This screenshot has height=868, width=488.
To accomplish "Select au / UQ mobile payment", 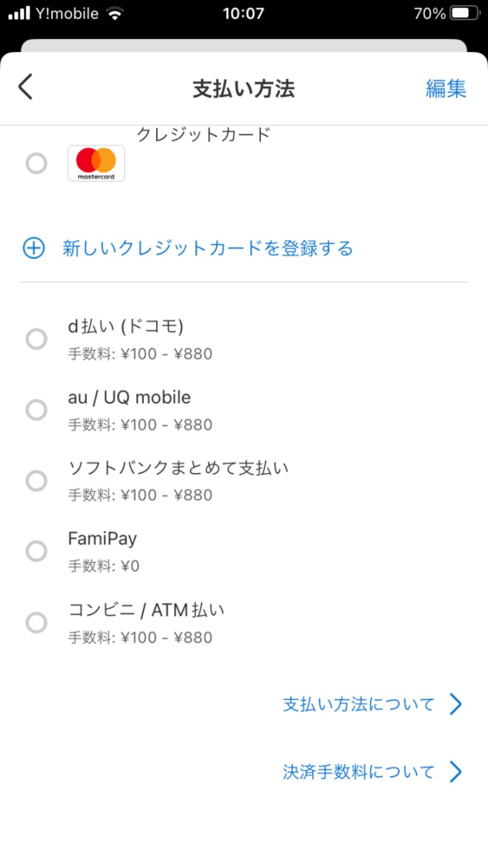I will (x=36, y=410).
